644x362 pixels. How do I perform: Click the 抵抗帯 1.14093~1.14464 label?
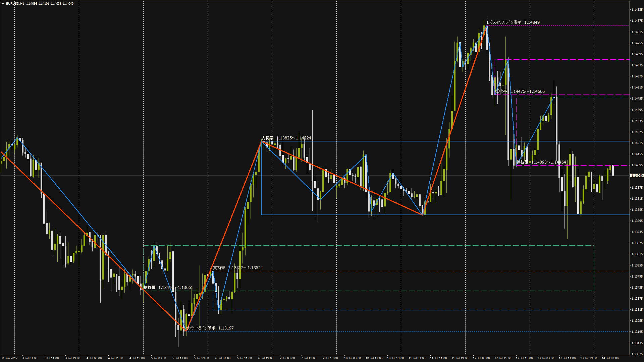(541, 162)
